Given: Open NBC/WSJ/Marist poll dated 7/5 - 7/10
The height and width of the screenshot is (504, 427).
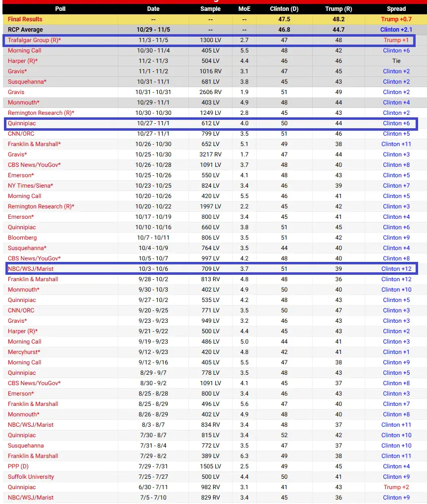Looking at the screenshot, I should [31, 498].
